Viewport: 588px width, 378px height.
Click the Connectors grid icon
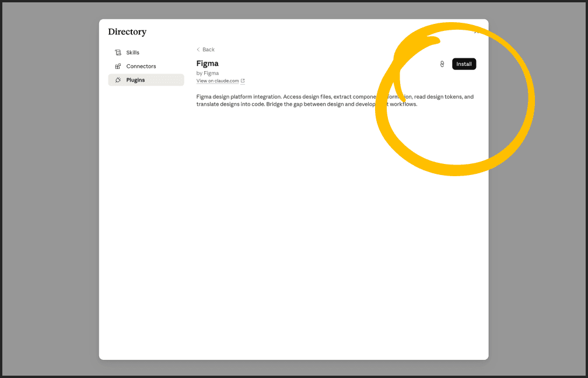point(118,66)
